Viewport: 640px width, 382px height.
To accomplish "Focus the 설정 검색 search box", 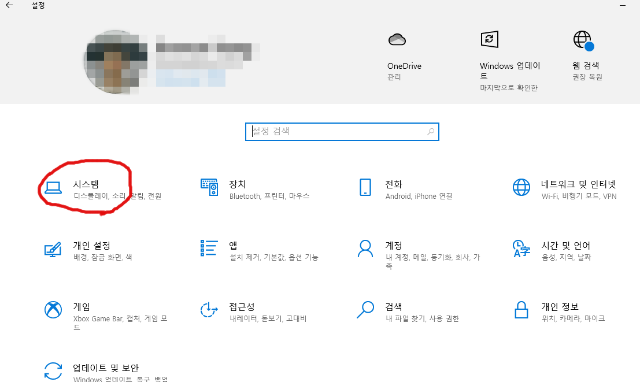I will coord(342,131).
